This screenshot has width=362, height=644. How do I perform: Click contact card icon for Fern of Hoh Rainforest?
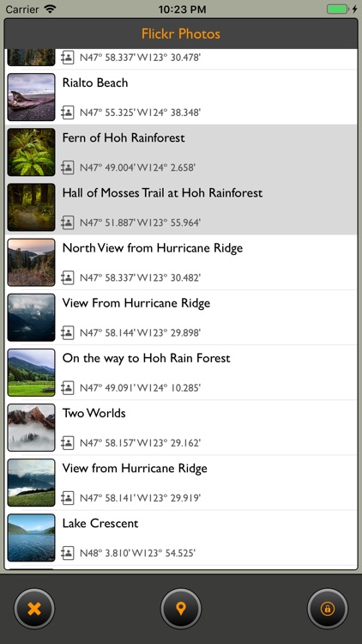[x=67, y=167]
